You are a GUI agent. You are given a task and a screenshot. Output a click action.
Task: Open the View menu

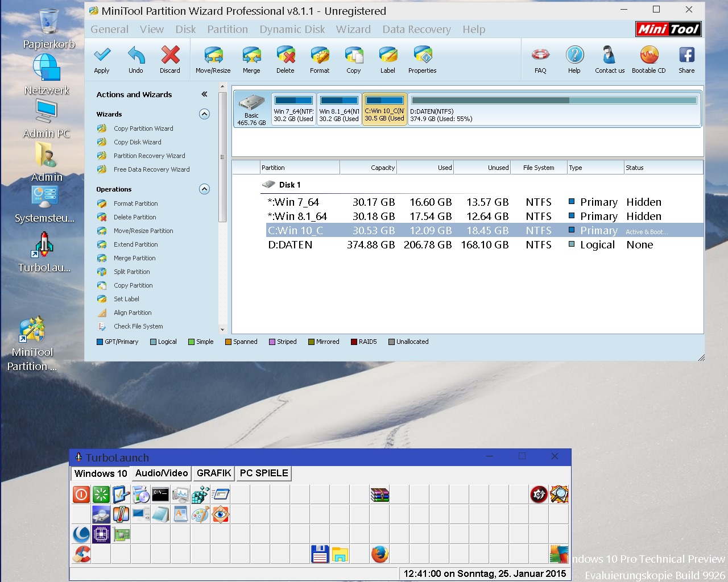click(152, 30)
